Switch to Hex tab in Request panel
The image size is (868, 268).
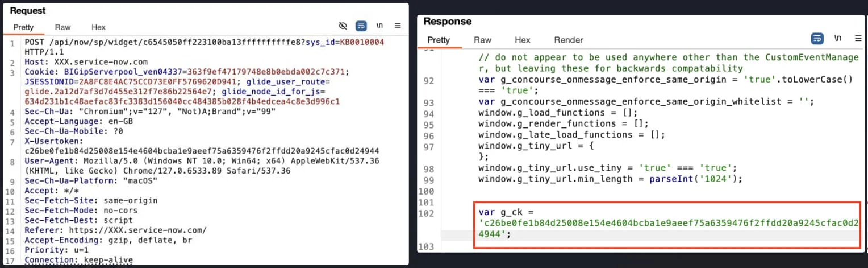[98, 27]
